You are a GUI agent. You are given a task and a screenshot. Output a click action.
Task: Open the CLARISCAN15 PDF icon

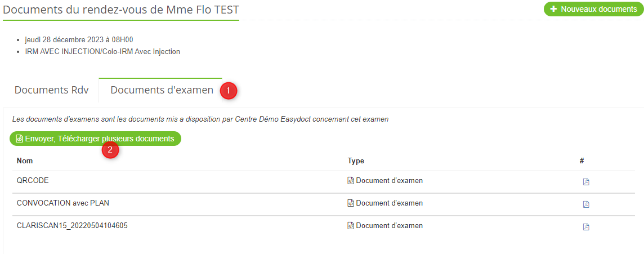tap(586, 227)
